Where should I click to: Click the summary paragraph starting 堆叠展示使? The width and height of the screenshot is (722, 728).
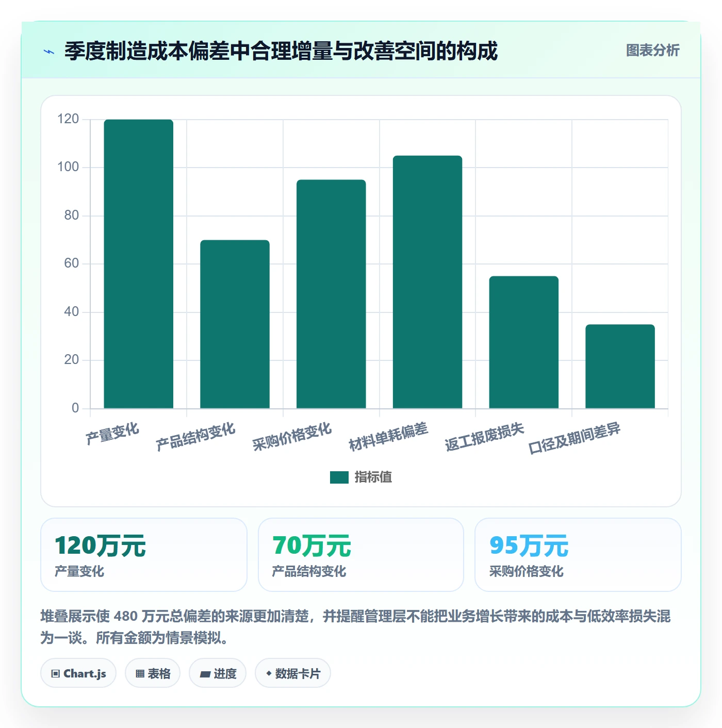(x=356, y=627)
